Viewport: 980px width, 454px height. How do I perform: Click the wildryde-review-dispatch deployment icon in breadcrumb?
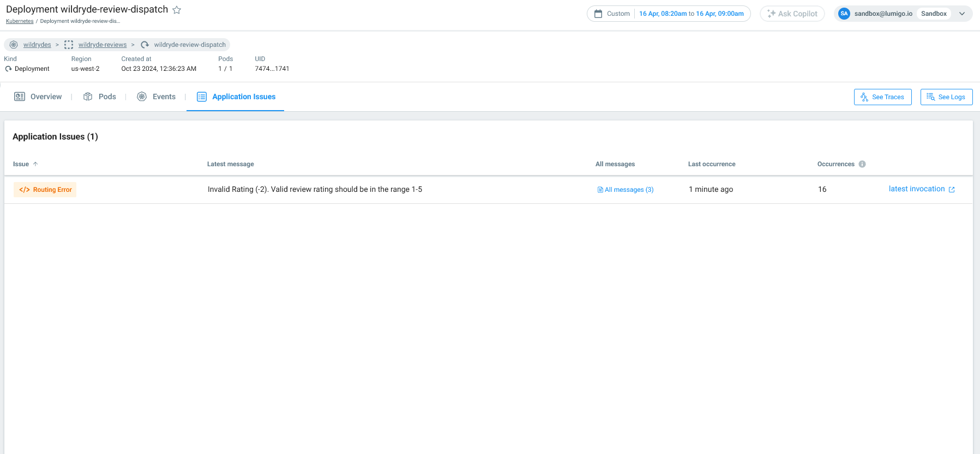(x=145, y=45)
